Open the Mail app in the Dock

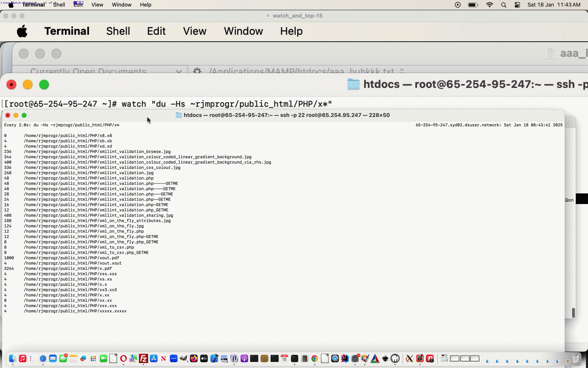click(53, 359)
